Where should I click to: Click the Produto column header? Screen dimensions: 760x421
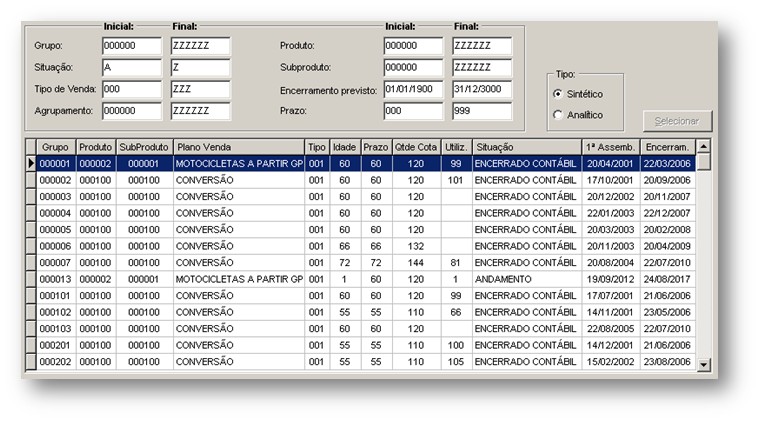pyautogui.click(x=96, y=147)
